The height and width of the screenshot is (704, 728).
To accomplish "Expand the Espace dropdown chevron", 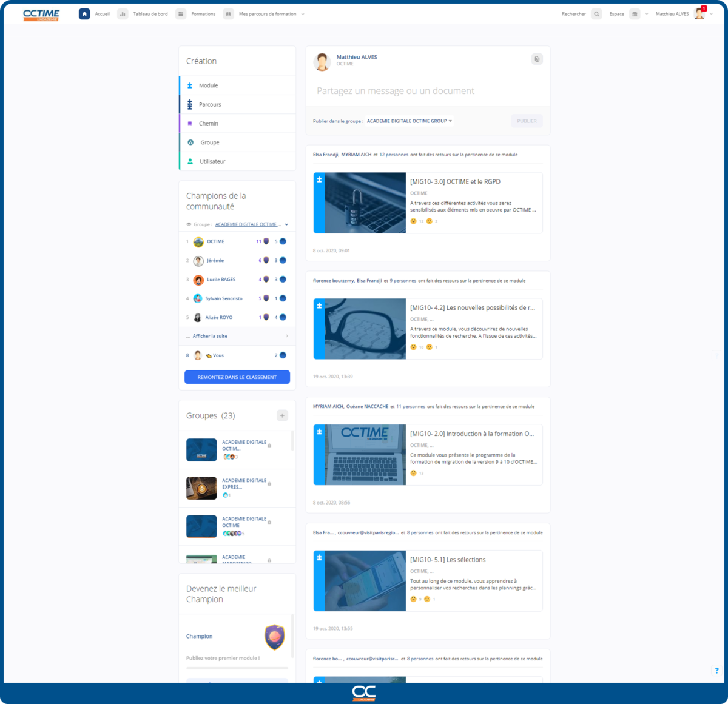I will tap(647, 14).
